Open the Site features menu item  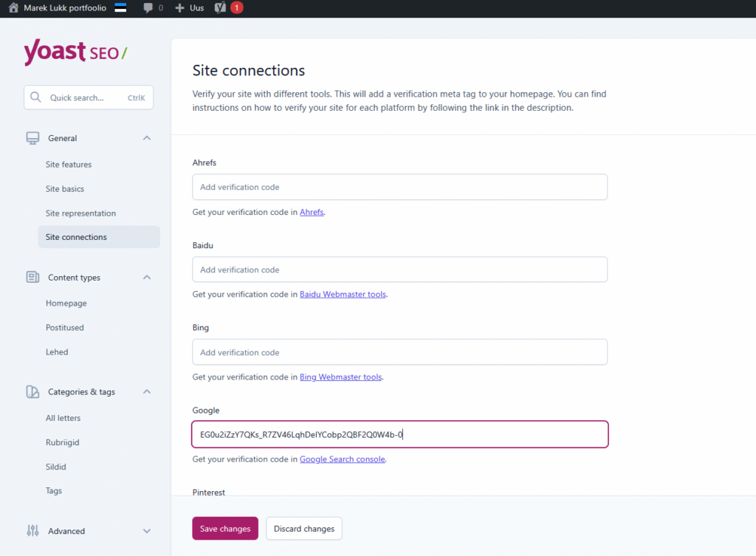69,165
